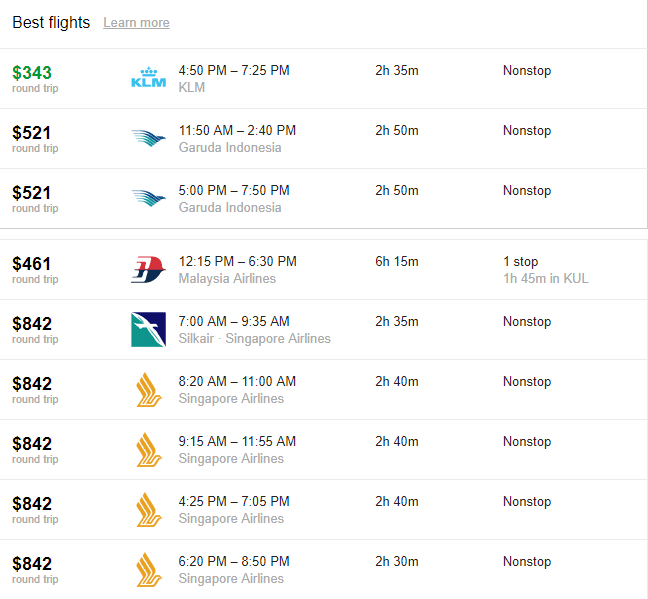This screenshot has height=599, width=648.
Task: Open the Learn more link
Action: tap(136, 22)
